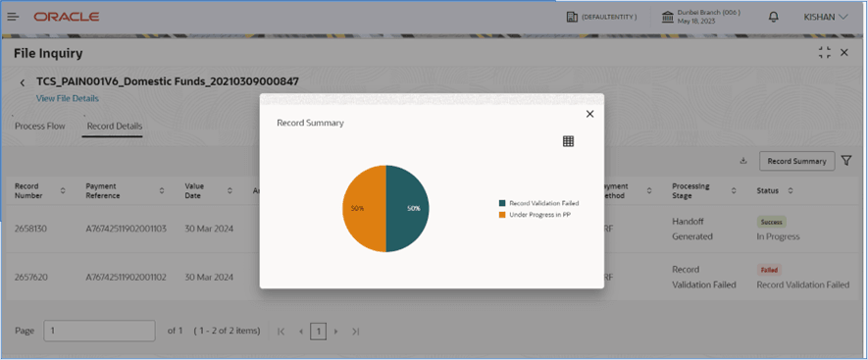Select record number 2658130

click(31, 229)
